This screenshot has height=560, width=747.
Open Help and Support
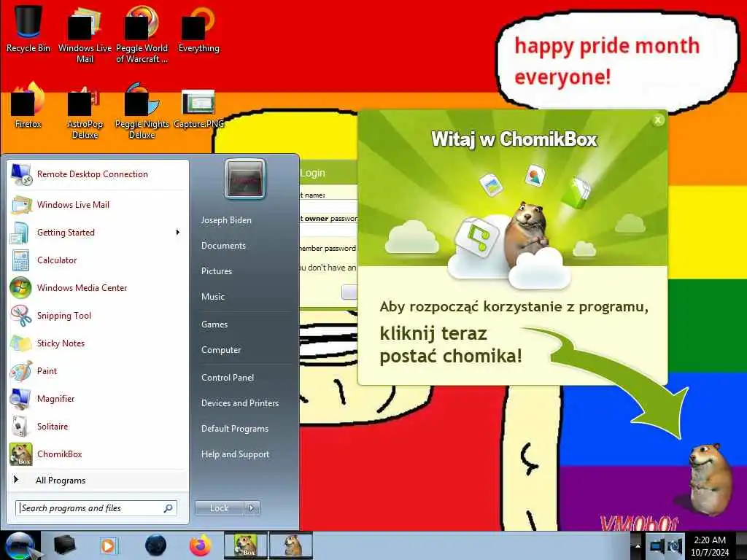(x=236, y=454)
